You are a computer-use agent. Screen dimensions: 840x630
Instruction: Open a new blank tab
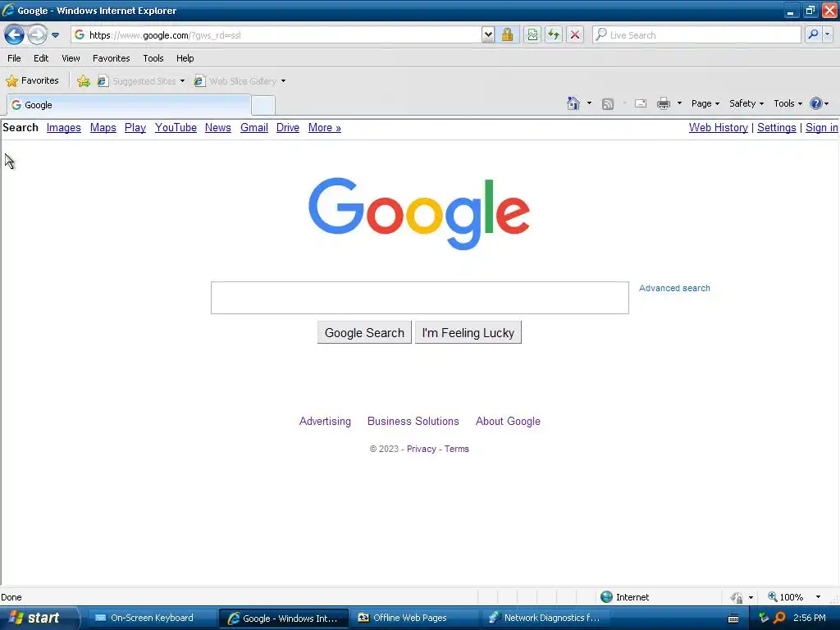tap(263, 105)
